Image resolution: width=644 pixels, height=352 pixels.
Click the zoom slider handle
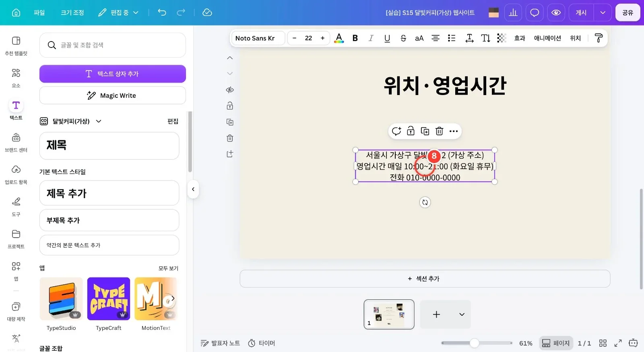tap(475, 343)
